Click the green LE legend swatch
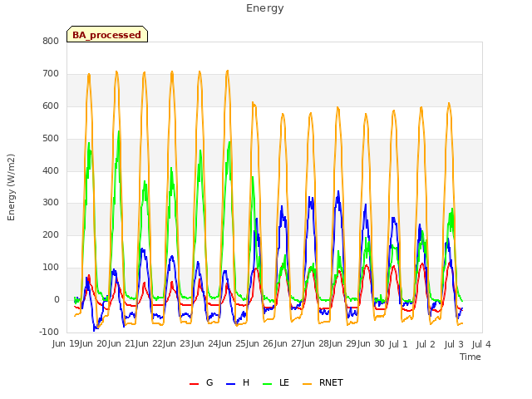532x399 pixels. click(x=268, y=384)
